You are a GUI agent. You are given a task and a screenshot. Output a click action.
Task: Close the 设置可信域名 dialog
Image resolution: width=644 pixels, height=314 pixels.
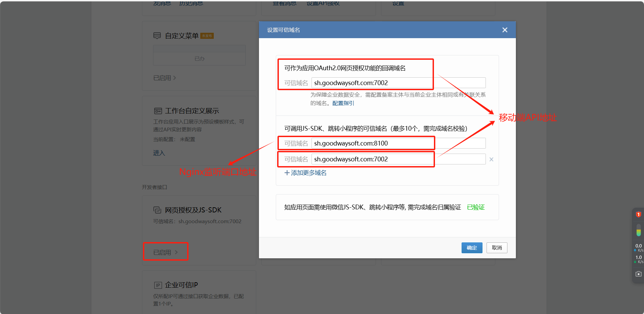505,30
